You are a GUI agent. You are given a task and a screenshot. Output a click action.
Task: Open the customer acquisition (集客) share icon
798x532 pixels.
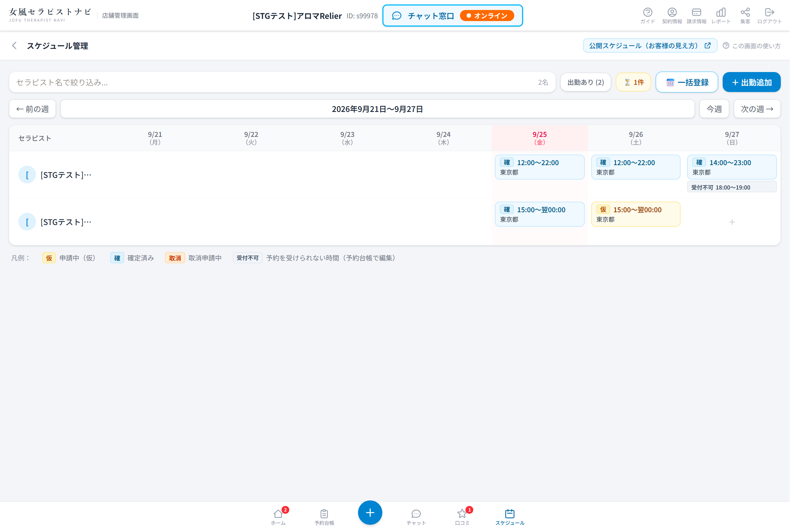[x=753, y=16]
